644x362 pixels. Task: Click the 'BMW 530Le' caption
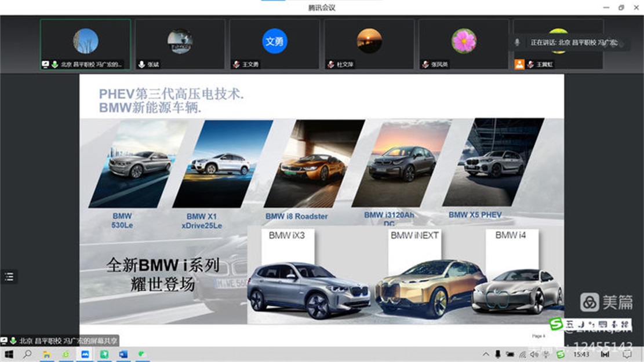(x=122, y=221)
